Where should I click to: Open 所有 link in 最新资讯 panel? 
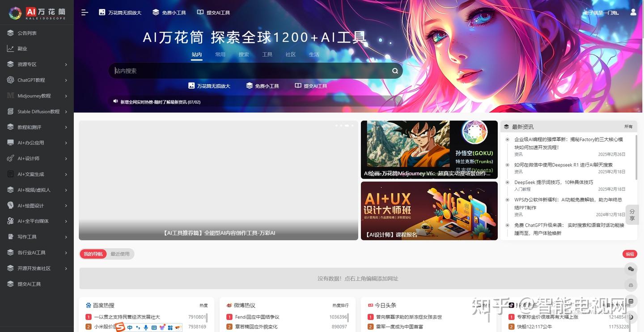(x=628, y=126)
